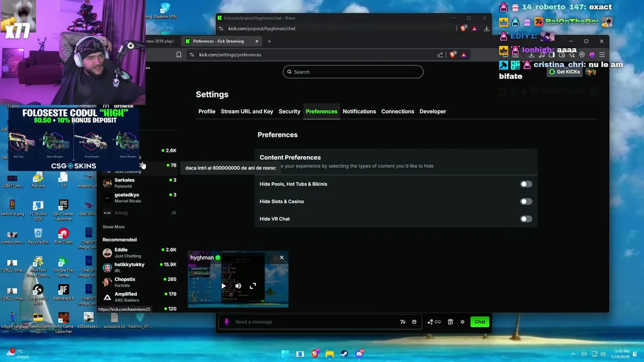Screen dimensions: 644x362
Task: Open downloads icon in chat popout window
Action: 487,29
